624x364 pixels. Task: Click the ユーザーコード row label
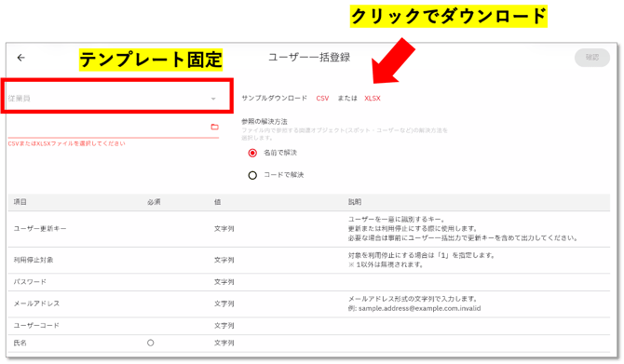(36, 326)
